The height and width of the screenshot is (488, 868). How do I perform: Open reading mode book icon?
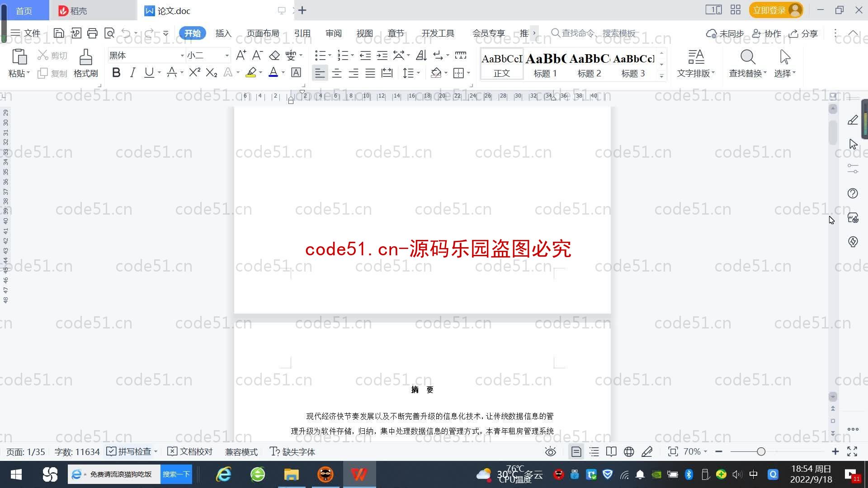[611, 451]
